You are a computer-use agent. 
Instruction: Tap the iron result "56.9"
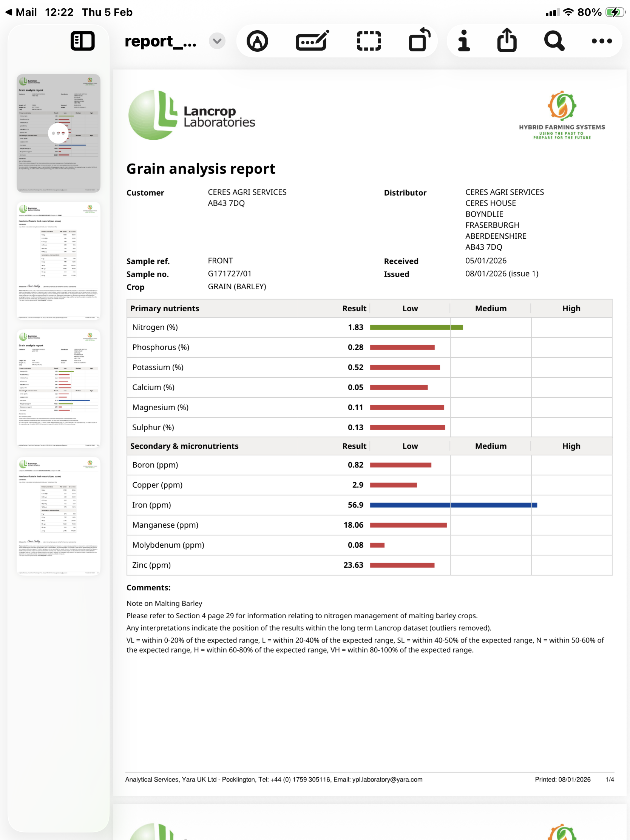pyautogui.click(x=355, y=505)
